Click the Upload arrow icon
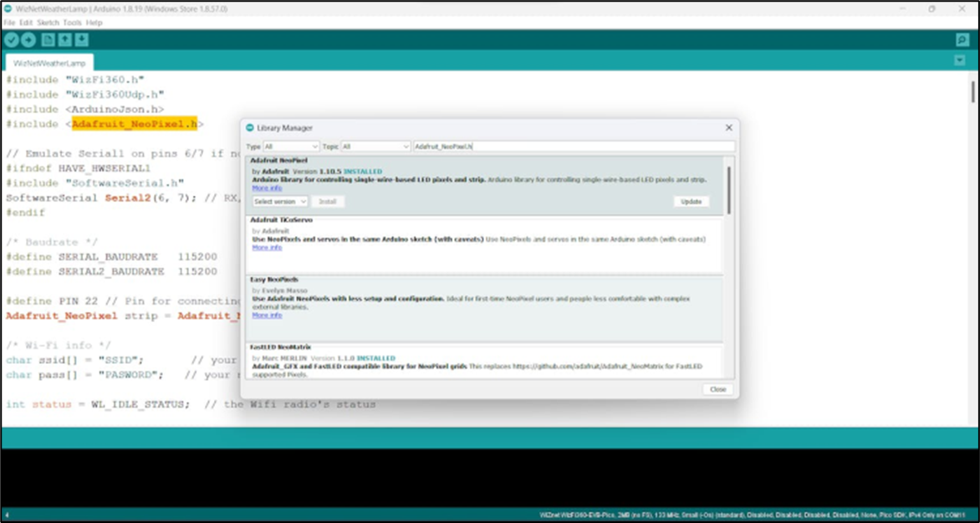The width and height of the screenshot is (980, 523). (28, 40)
